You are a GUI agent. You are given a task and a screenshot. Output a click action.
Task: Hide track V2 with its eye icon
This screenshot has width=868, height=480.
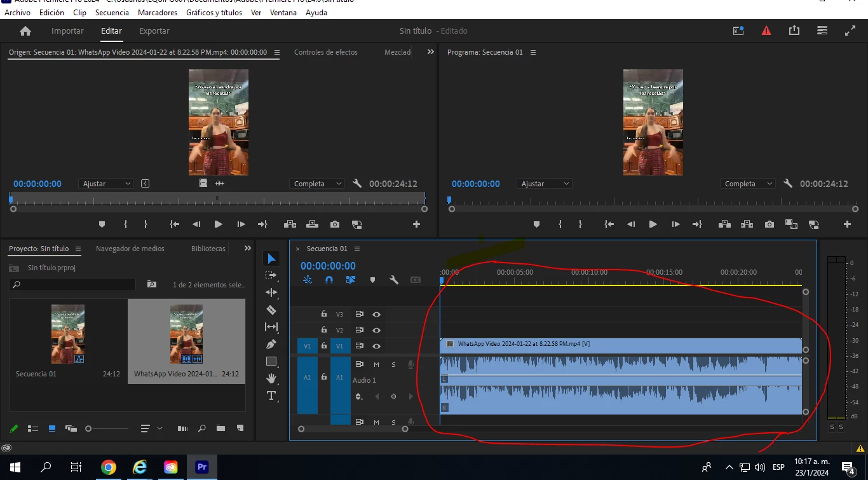pyautogui.click(x=376, y=330)
